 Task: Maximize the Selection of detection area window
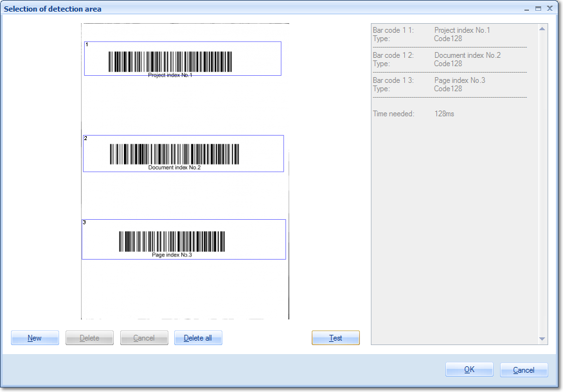[x=538, y=8]
